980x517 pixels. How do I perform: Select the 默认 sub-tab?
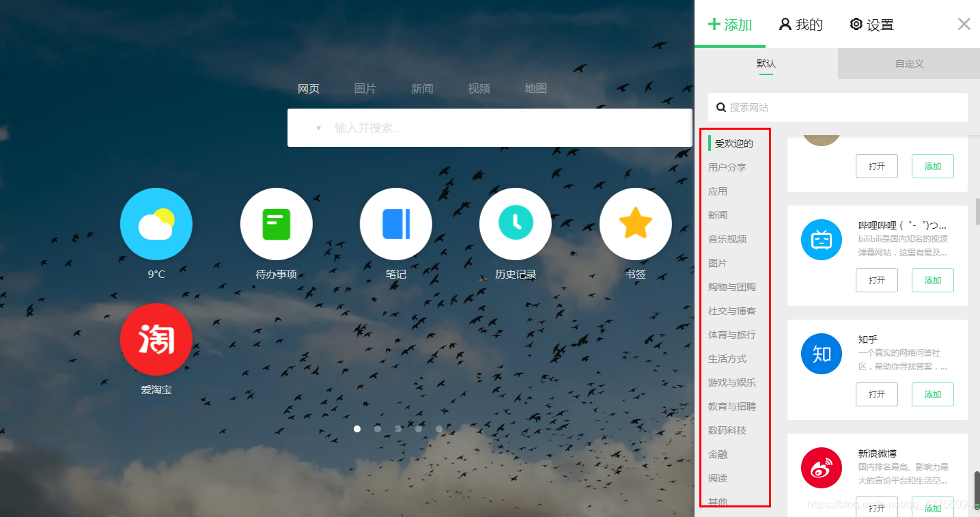click(766, 64)
